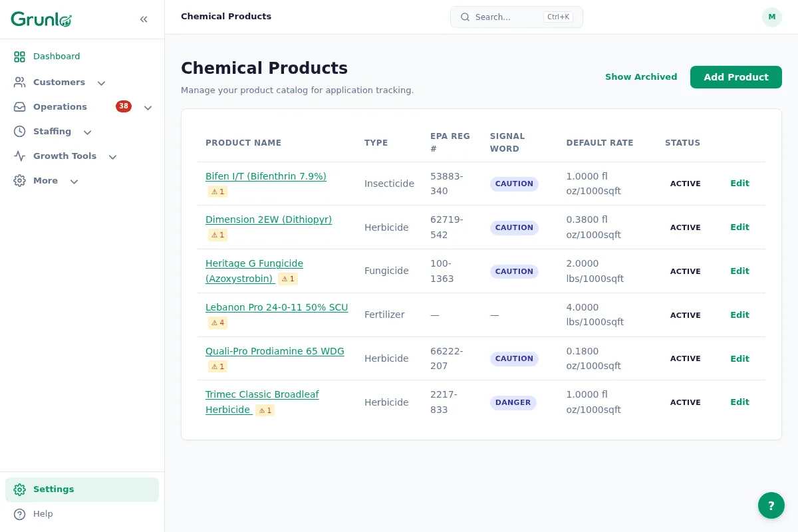Edit the Lebanon Pro row
798x532 pixels.
(x=739, y=315)
